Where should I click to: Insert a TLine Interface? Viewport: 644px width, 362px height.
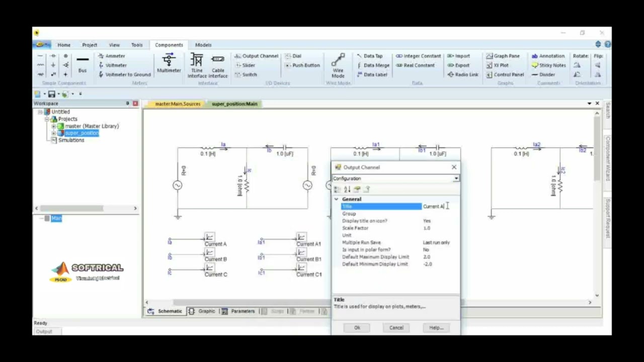197,65
